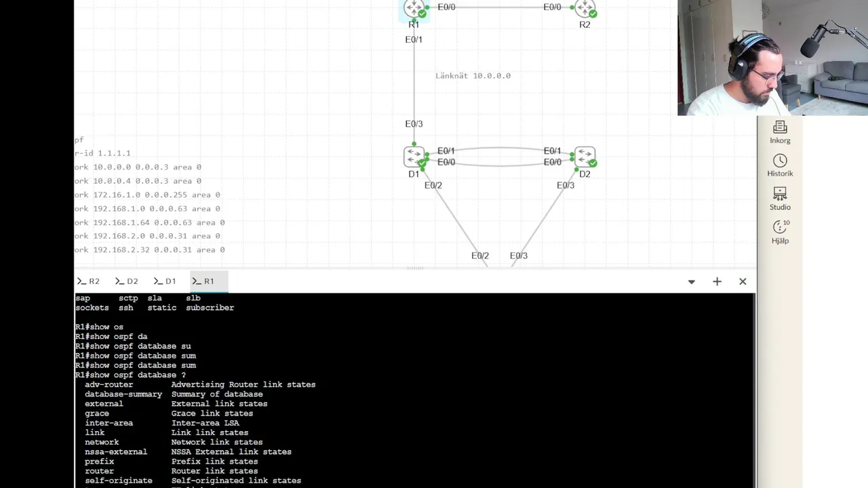Image resolution: width=868 pixels, height=488 pixels.
Task: Click the E0/3 label above D1
Action: tap(414, 124)
